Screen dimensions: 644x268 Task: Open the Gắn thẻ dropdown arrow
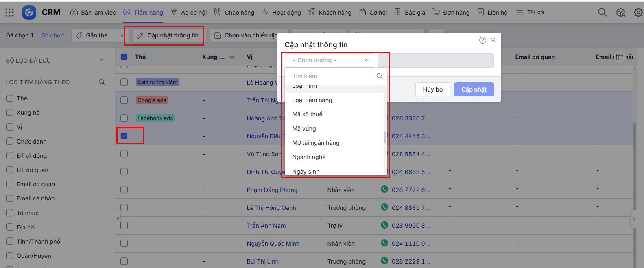[x=122, y=36]
